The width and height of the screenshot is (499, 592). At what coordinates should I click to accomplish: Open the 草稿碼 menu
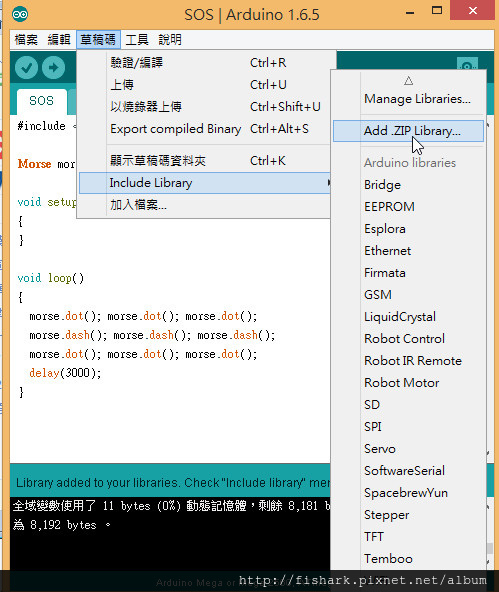click(98, 40)
